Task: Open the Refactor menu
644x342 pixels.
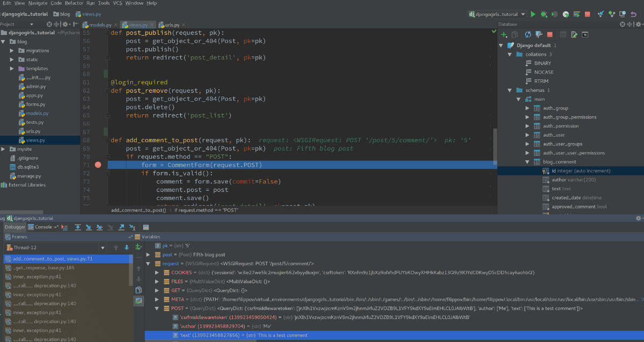Action: (74, 3)
